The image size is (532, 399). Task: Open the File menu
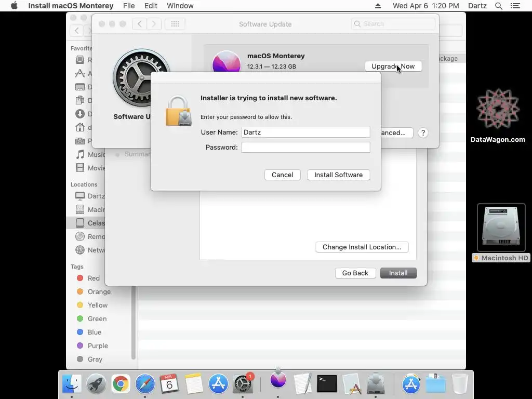coord(129,6)
